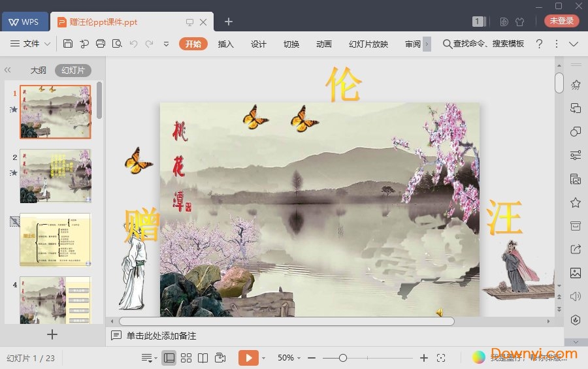Expand the 文件 menu dropdown arrow
The image size is (588, 369).
(48, 44)
